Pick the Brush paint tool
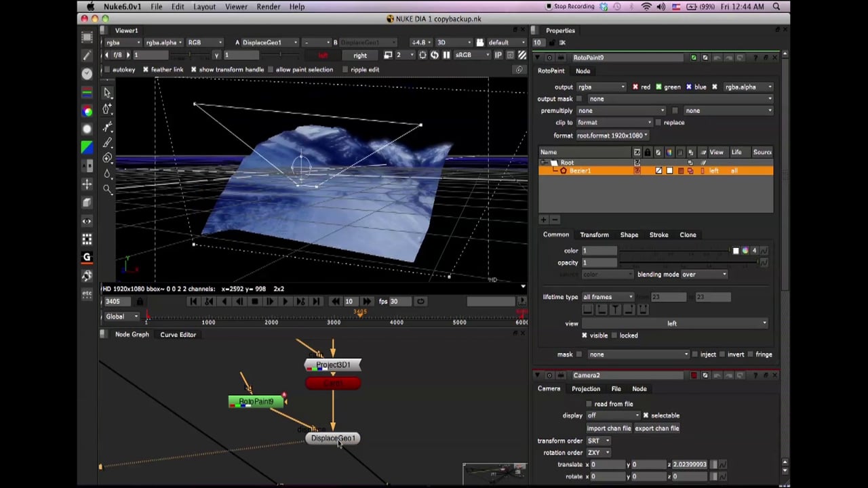Screen dimensions: 868x488 (107, 142)
